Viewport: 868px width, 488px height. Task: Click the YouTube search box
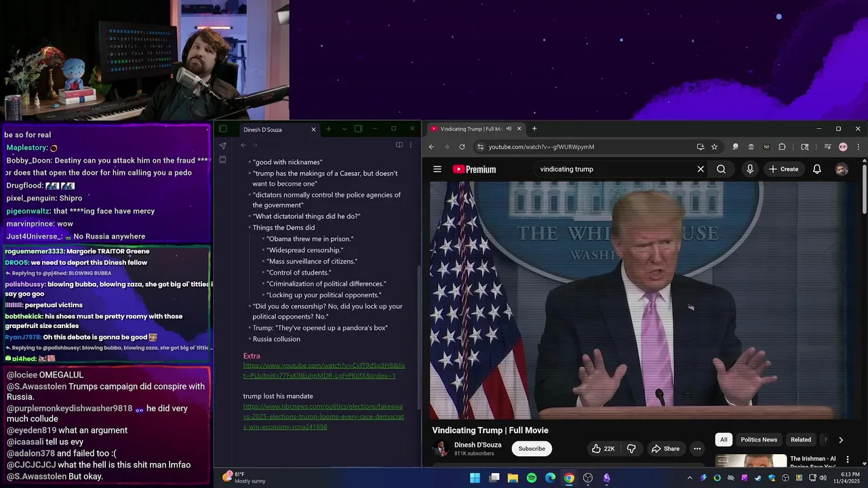(x=614, y=169)
